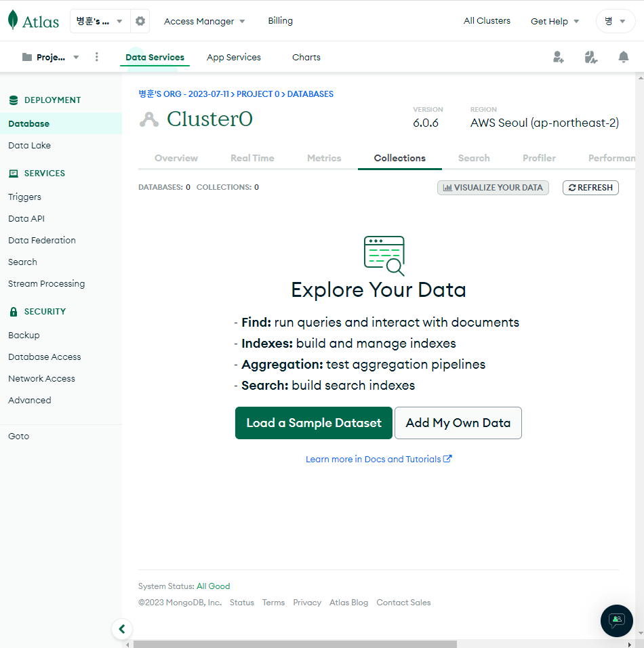This screenshot has width=644, height=648.
Task: Open Advanced security settings
Action: [x=29, y=400]
